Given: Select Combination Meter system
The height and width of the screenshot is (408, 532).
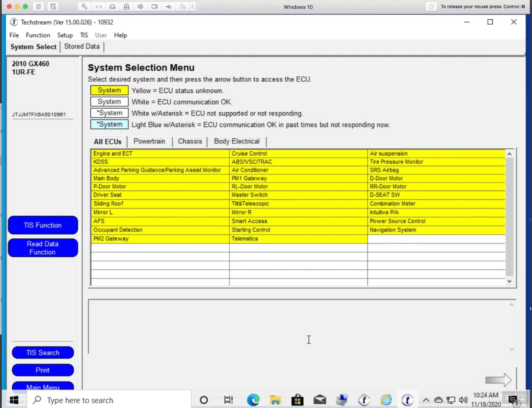Looking at the screenshot, I should coord(436,203).
